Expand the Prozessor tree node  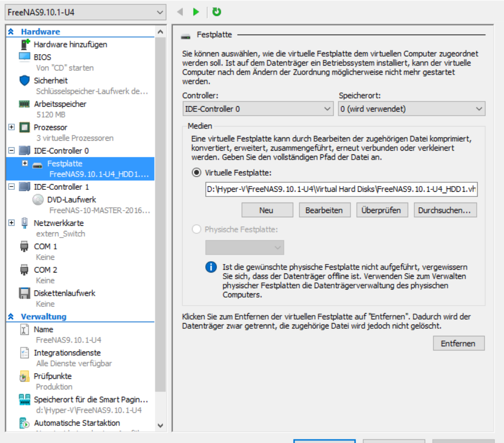(x=11, y=127)
